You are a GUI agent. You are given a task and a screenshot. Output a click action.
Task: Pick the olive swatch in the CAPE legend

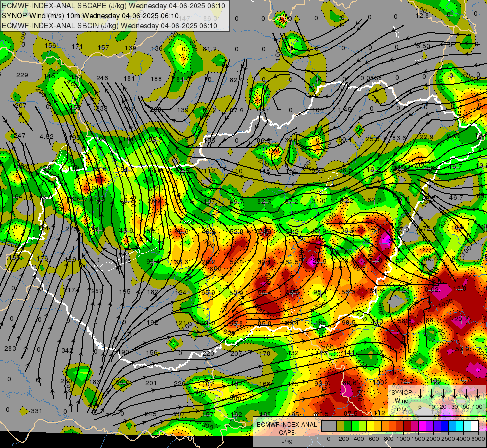tap(340, 426)
